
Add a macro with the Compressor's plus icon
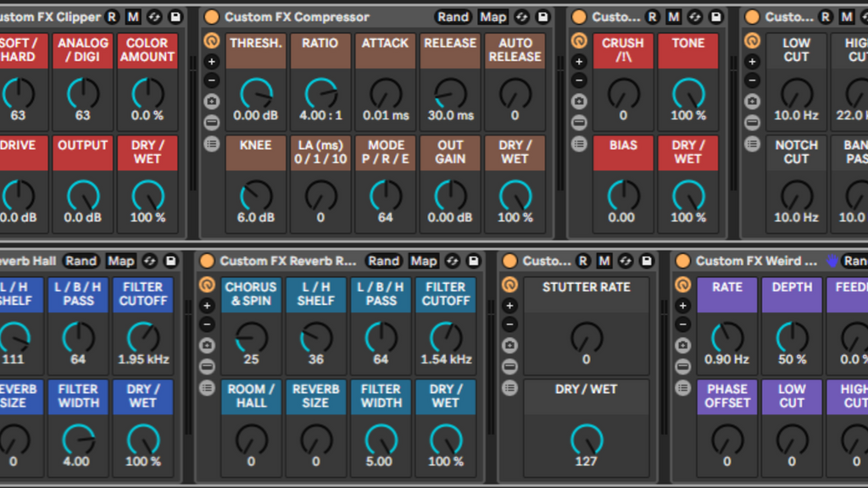211,61
